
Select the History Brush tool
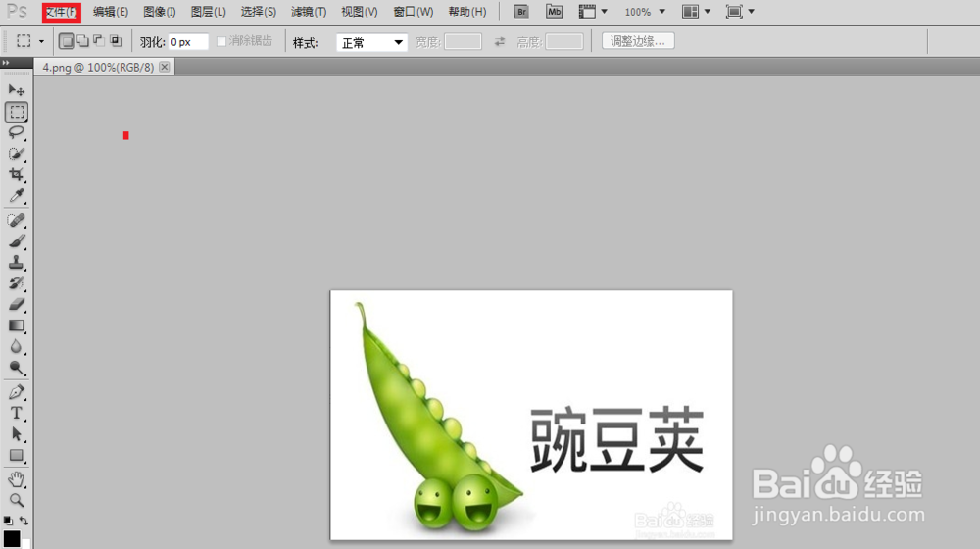point(17,283)
